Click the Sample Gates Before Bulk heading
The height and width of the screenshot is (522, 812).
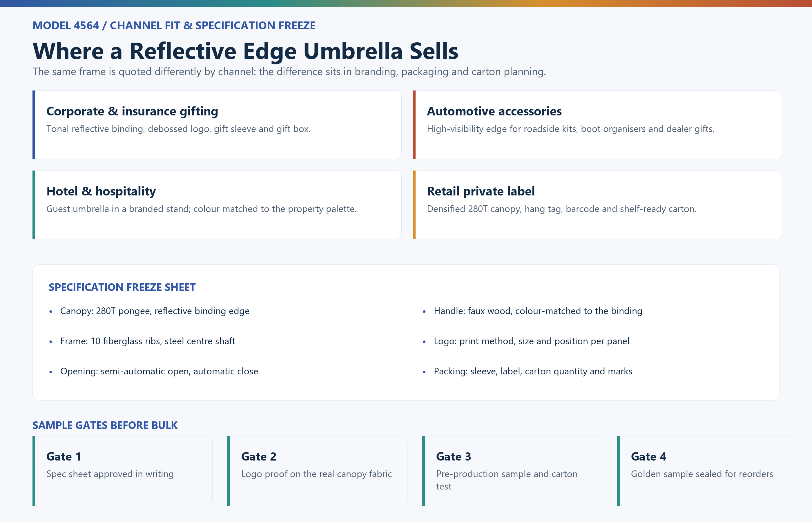(105, 425)
